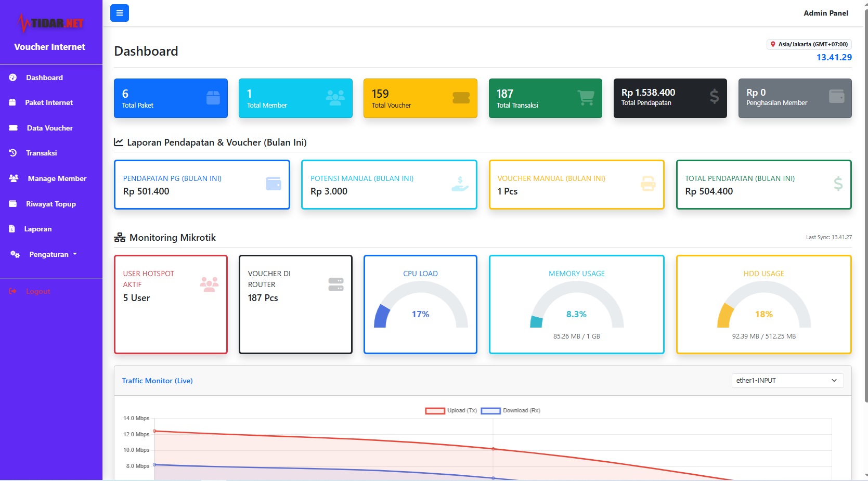Expand the Pengaturan submenu caret

click(x=75, y=254)
